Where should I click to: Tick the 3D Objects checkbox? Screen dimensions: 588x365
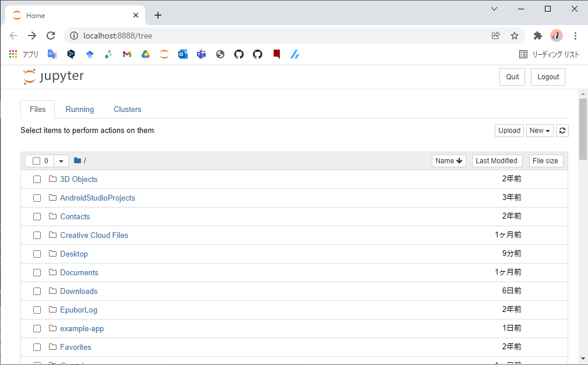tap(37, 180)
